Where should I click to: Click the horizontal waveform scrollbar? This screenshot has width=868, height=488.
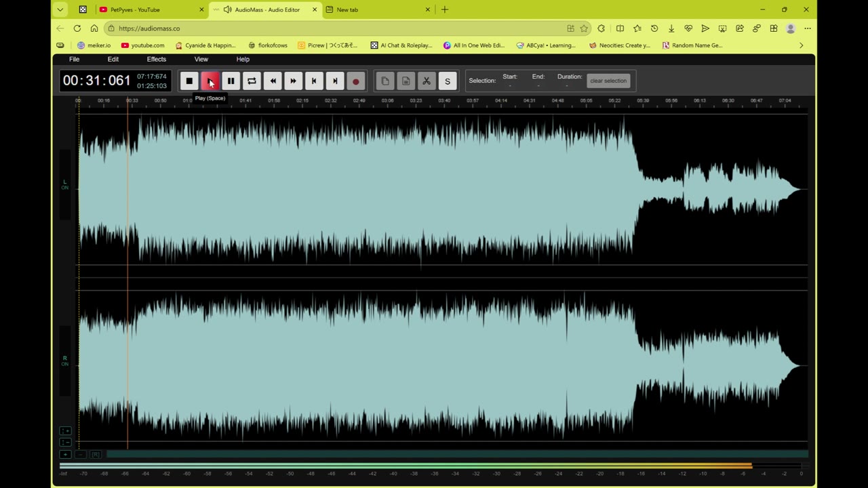coord(457,454)
